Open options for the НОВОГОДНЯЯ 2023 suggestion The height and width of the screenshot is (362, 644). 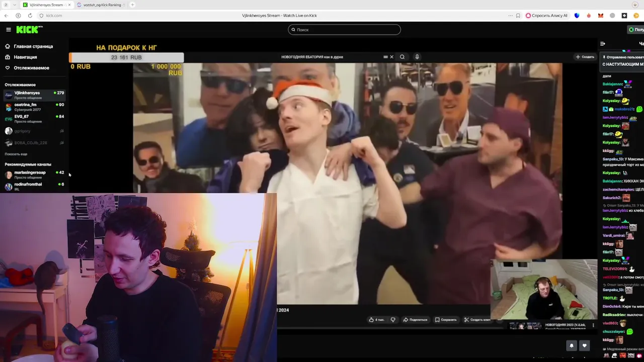pyautogui.click(x=593, y=325)
